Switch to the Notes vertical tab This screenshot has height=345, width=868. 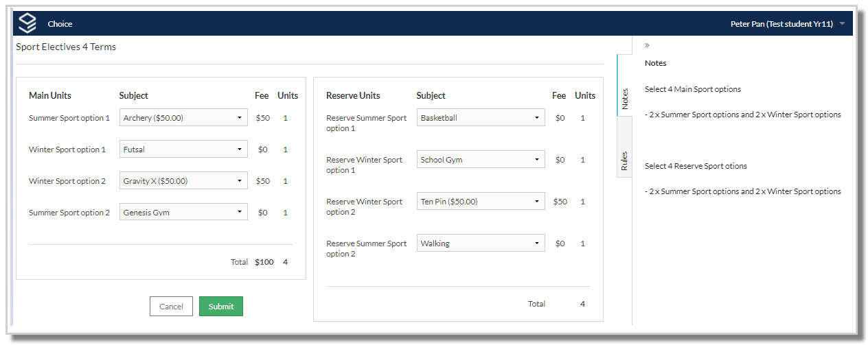[x=624, y=98]
